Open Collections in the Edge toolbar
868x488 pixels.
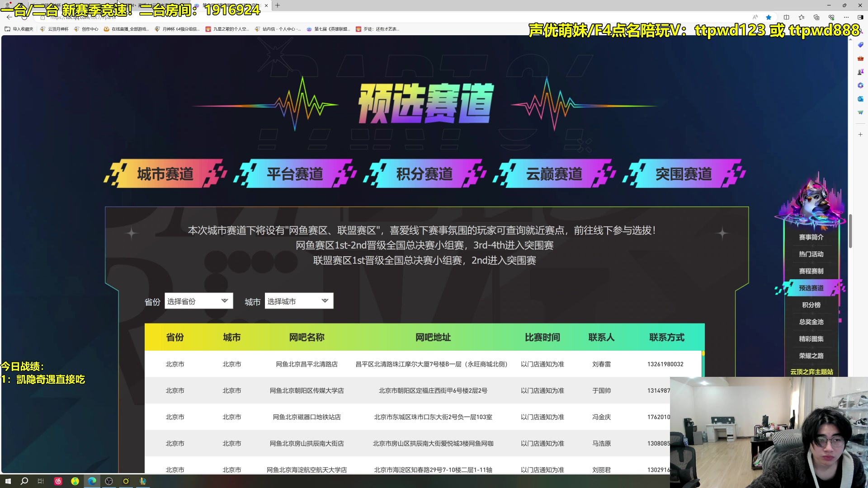click(x=816, y=17)
